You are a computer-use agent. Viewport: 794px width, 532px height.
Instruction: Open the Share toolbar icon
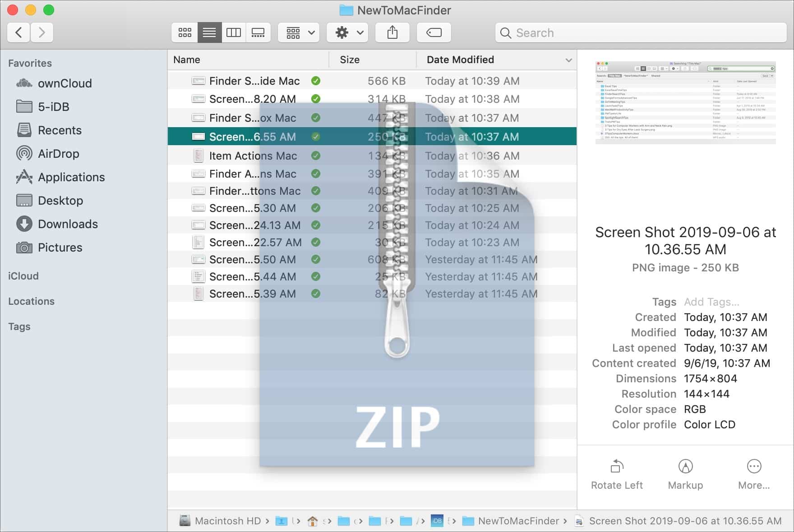(392, 32)
